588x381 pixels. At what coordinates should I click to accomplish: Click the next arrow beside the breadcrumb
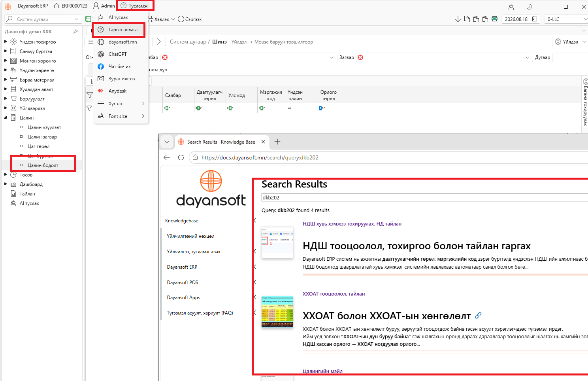[x=159, y=42]
